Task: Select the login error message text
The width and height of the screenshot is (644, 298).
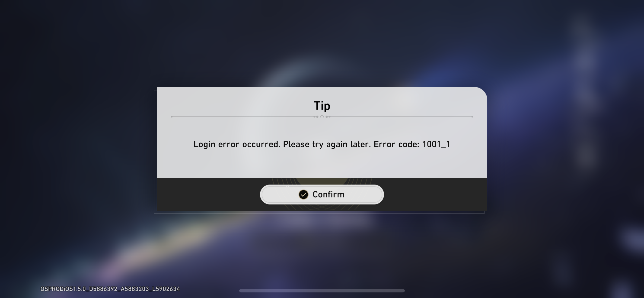Action: [322, 144]
